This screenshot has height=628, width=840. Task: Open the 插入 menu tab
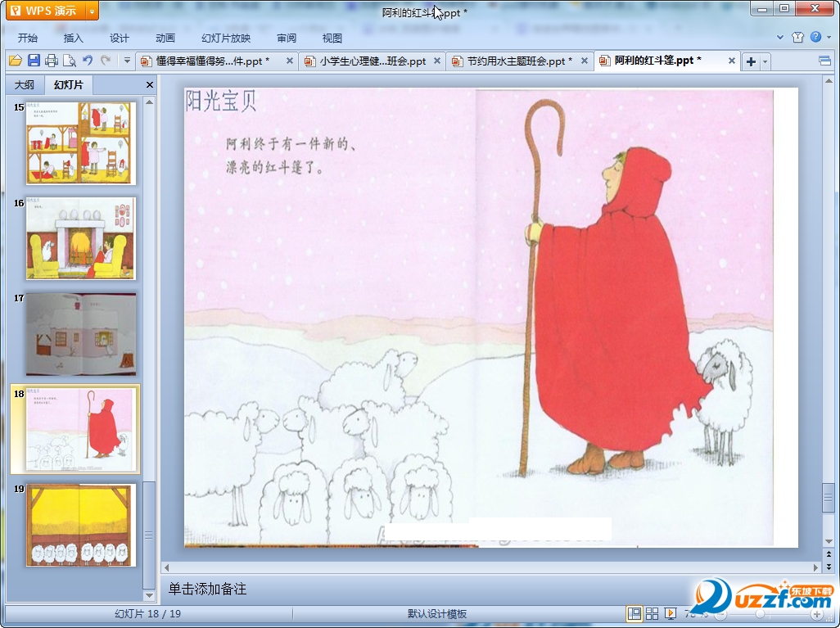click(73, 38)
